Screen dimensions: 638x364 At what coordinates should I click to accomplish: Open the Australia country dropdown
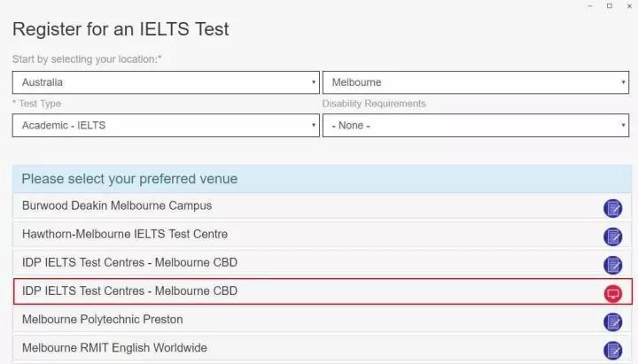click(x=166, y=82)
